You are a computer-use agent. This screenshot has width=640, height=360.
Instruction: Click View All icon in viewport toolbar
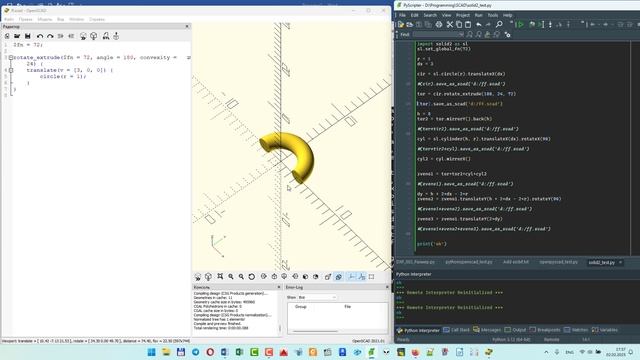[x=220, y=277]
